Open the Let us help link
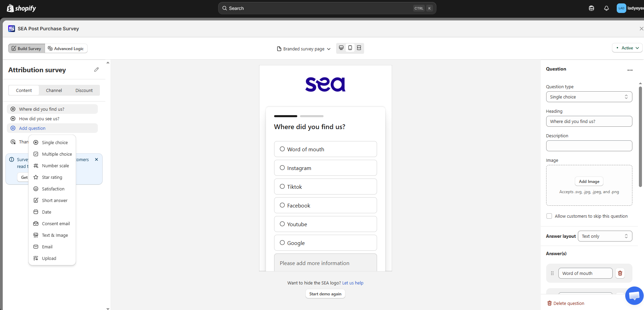 point(353,283)
